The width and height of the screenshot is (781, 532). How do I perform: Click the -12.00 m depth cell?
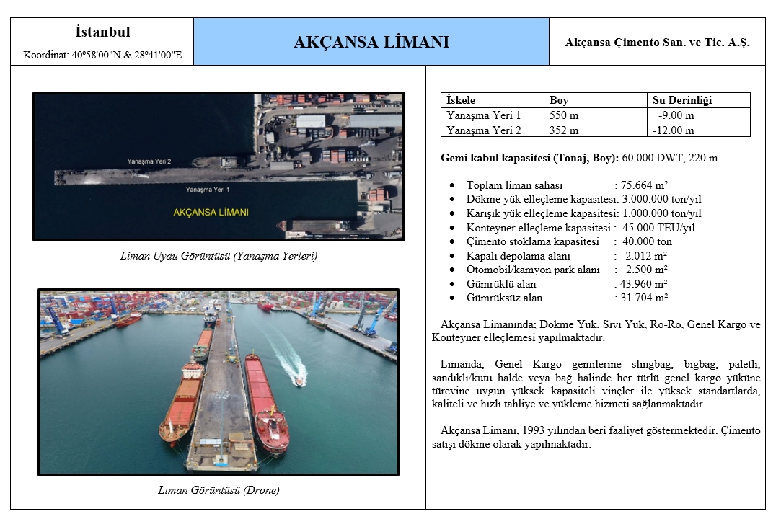(x=699, y=130)
